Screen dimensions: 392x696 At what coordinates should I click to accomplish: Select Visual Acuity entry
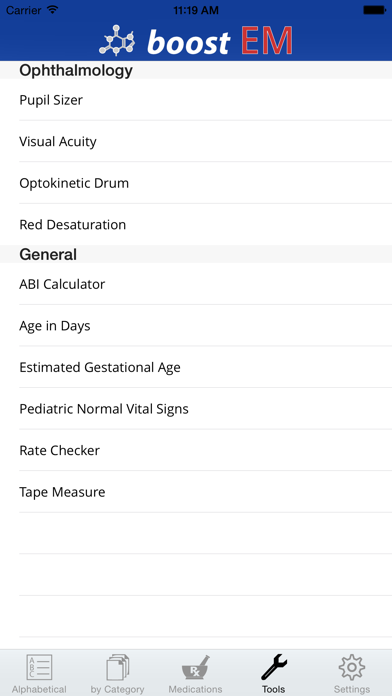[196, 141]
